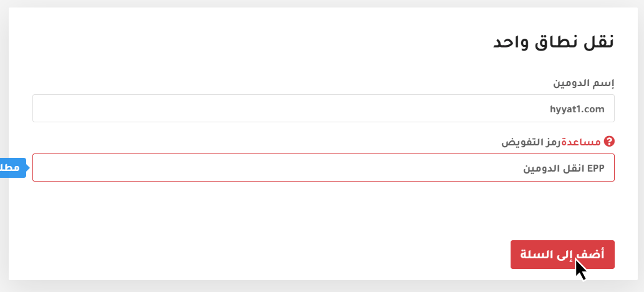Click into the رمز التفويض input box
This screenshot has height=292, width=644.
coord(324,167)
